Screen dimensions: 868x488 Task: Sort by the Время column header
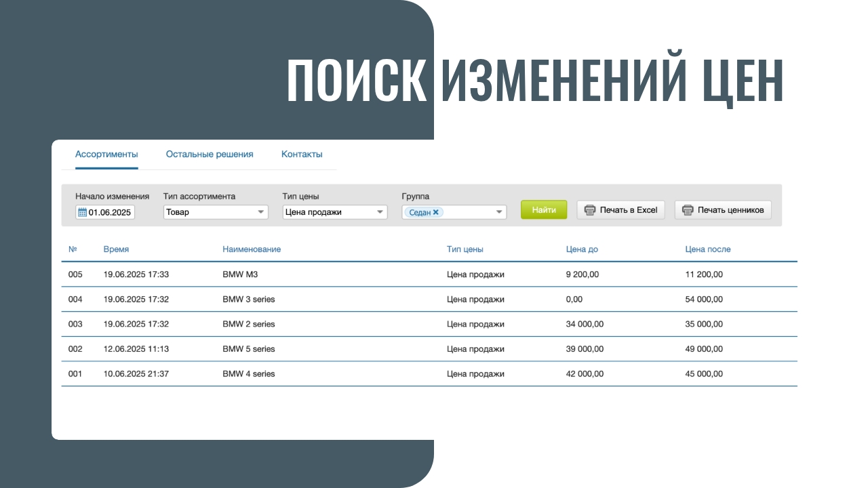116,249
